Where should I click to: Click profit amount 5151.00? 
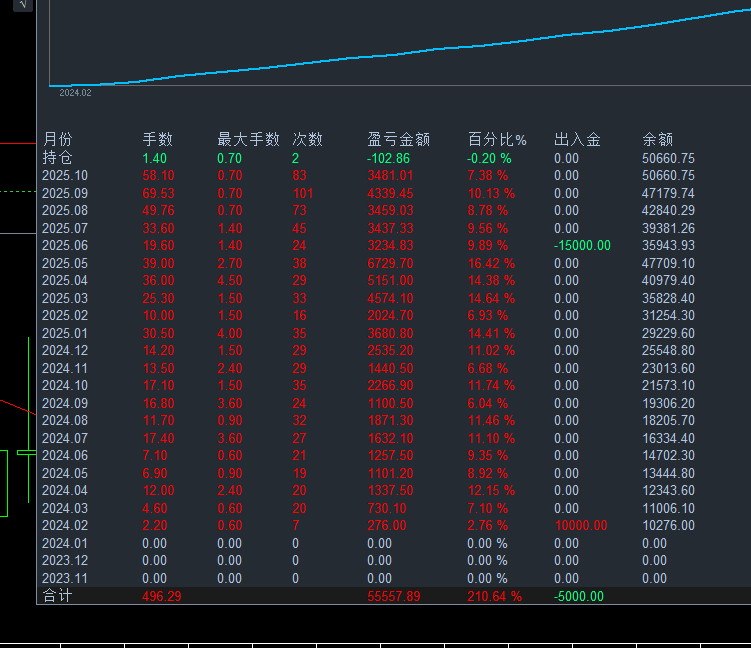pos(390,280)
